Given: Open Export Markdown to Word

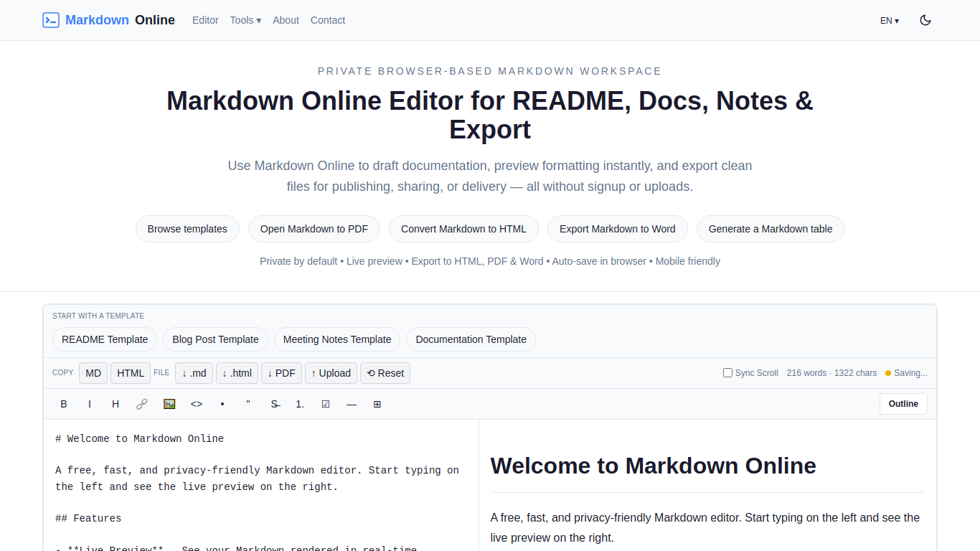Looking at the screenshot, I should (x=618, y=229).
